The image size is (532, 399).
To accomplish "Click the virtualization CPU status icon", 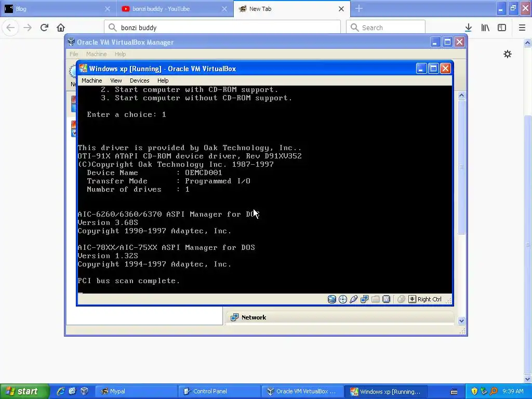I will coord(386,299).
